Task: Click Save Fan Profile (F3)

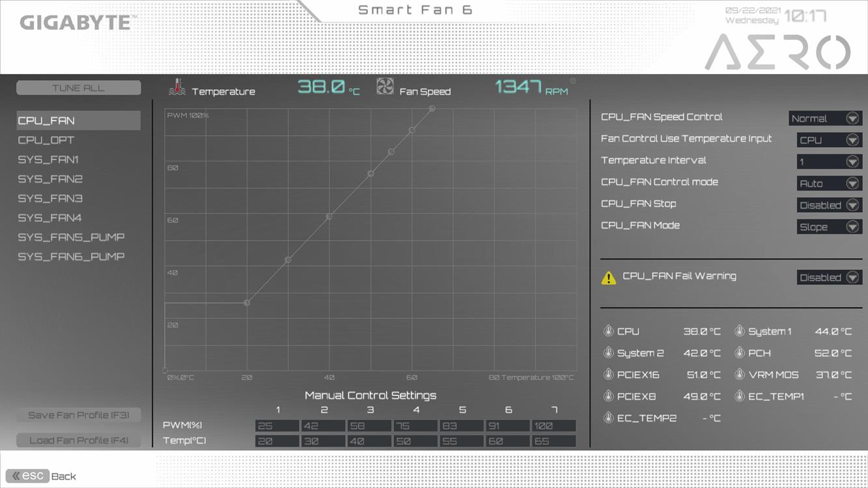Action: (x=79, y=415)
